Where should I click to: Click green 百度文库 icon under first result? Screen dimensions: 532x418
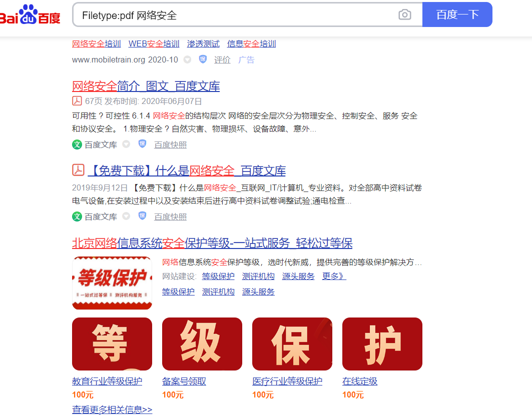pos(77,145)
